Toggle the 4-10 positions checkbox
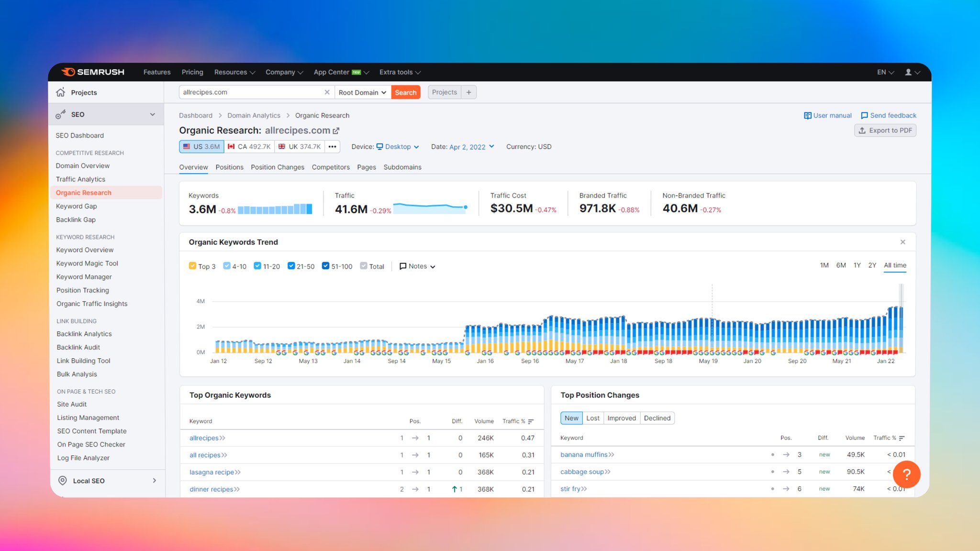This screenshot has width=980, height=551. pyautogui.click(x=227, y=266)
